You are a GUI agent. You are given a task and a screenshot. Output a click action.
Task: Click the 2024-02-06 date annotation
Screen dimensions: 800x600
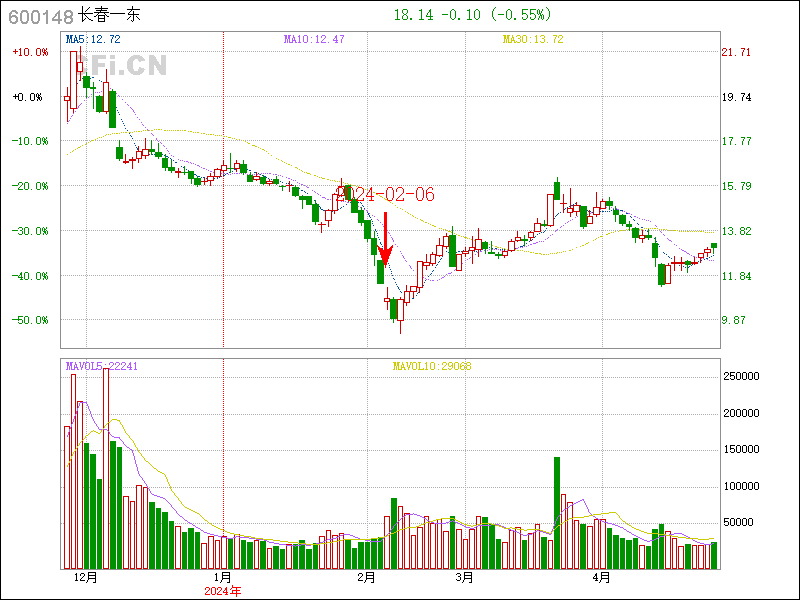click(x=386, y=194)
